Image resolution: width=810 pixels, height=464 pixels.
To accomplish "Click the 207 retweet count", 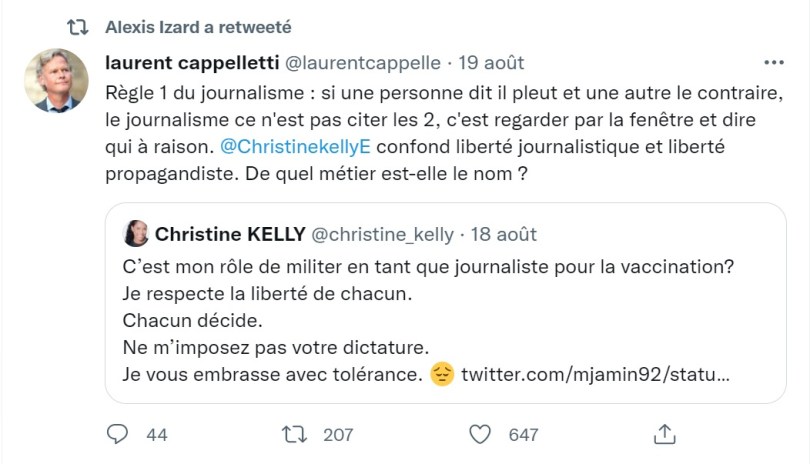I will [x=339, y=434].
